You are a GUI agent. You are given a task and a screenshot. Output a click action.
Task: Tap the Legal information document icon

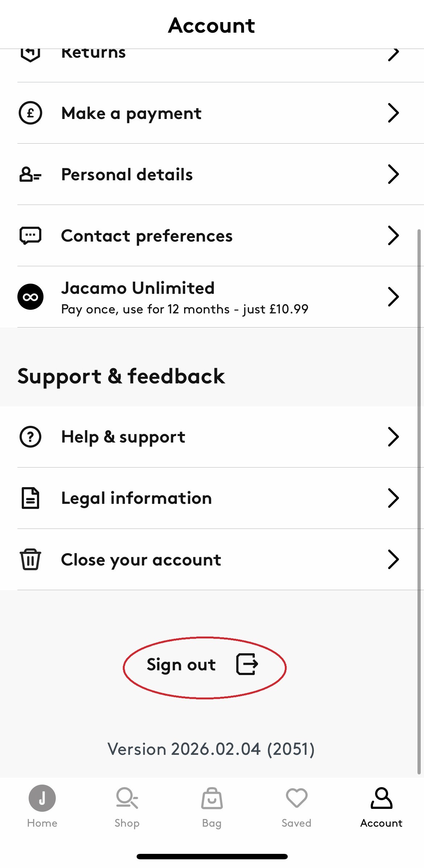click(x=30, y=498)
